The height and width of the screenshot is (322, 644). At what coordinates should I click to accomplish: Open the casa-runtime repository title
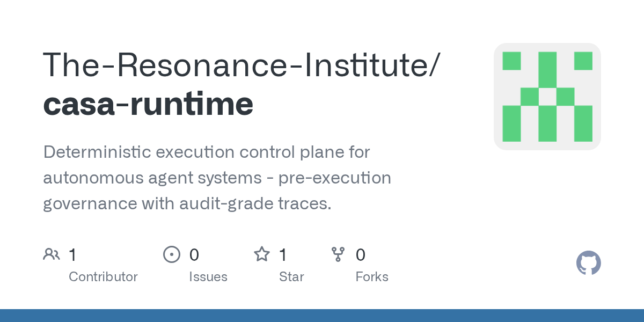148,104
